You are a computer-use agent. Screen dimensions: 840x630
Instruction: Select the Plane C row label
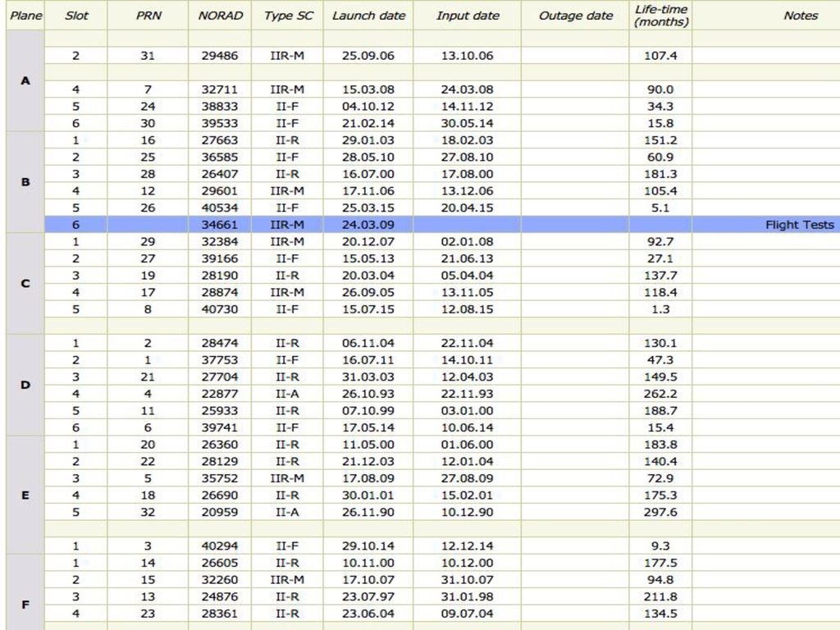[25, 283]
